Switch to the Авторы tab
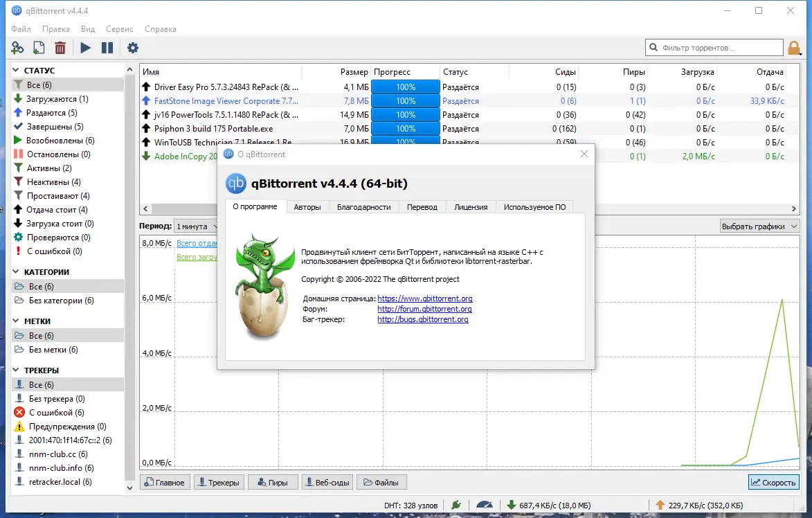Image resolution: width=812 pixels, height=518 pixels. pyautogui.click(x=307, y=207)
